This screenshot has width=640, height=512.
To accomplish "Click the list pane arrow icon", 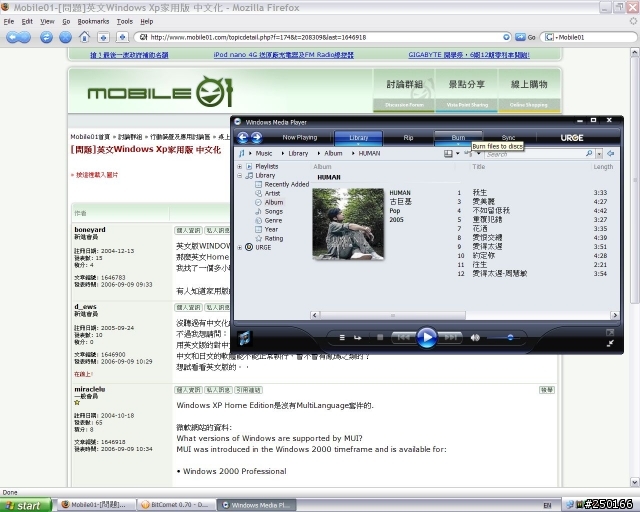I will 611,154.
